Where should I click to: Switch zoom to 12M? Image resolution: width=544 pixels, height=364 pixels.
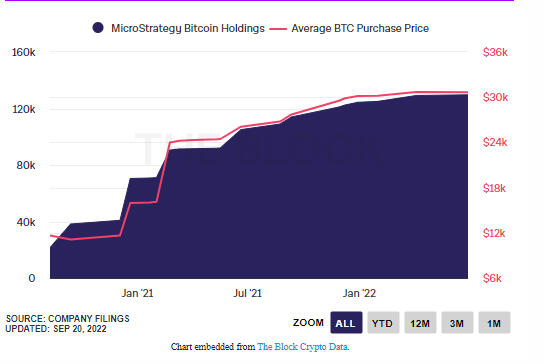[420, 323]
